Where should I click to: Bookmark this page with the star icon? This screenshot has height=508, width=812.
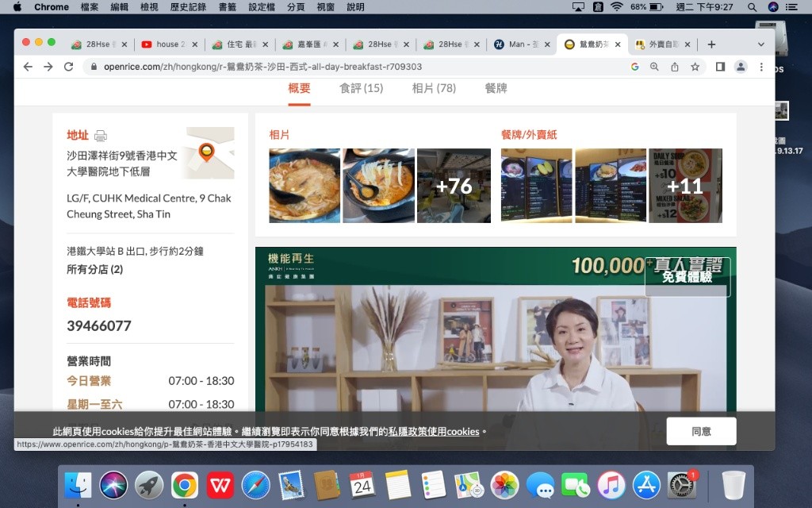click(x=695, y=67)
